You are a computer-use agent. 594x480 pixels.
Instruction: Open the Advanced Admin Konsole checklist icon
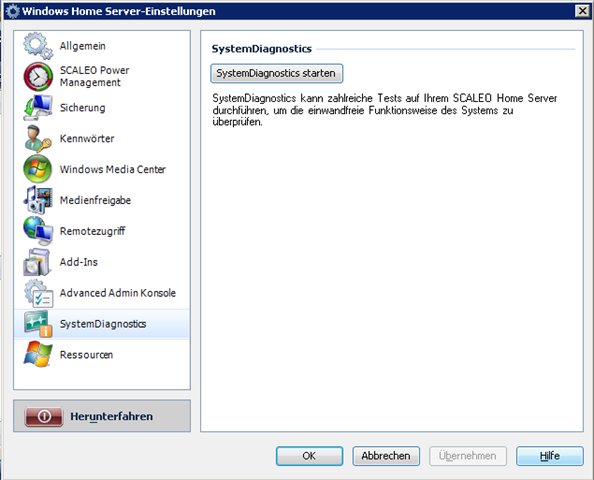(38, 293)
